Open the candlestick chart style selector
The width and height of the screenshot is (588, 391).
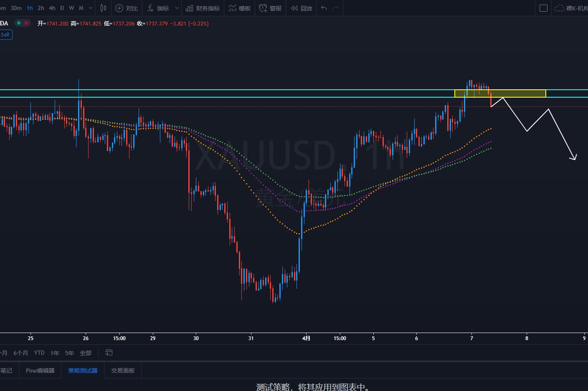[104, 8]
